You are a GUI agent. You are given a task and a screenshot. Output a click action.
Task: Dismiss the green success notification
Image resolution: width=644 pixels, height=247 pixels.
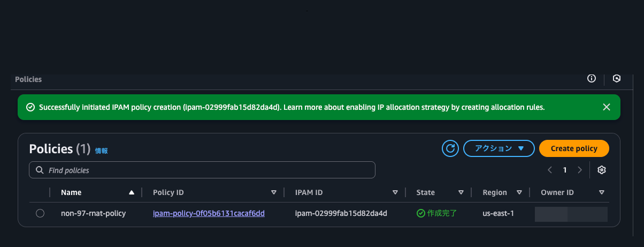coord(607,107)
